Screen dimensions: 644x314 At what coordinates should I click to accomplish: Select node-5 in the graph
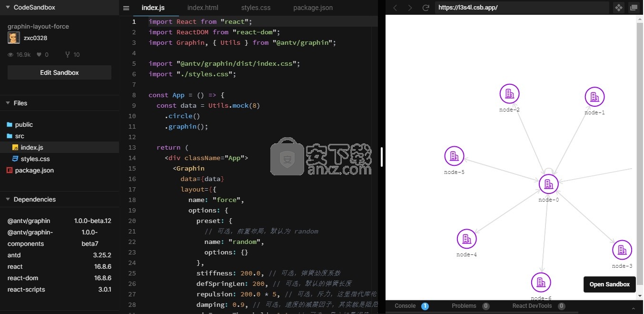point(454,156)
